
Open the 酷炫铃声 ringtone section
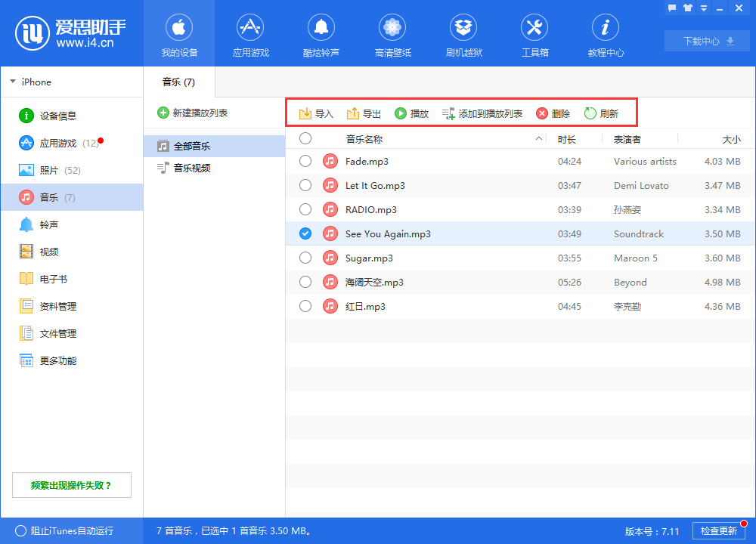point(321,34)
